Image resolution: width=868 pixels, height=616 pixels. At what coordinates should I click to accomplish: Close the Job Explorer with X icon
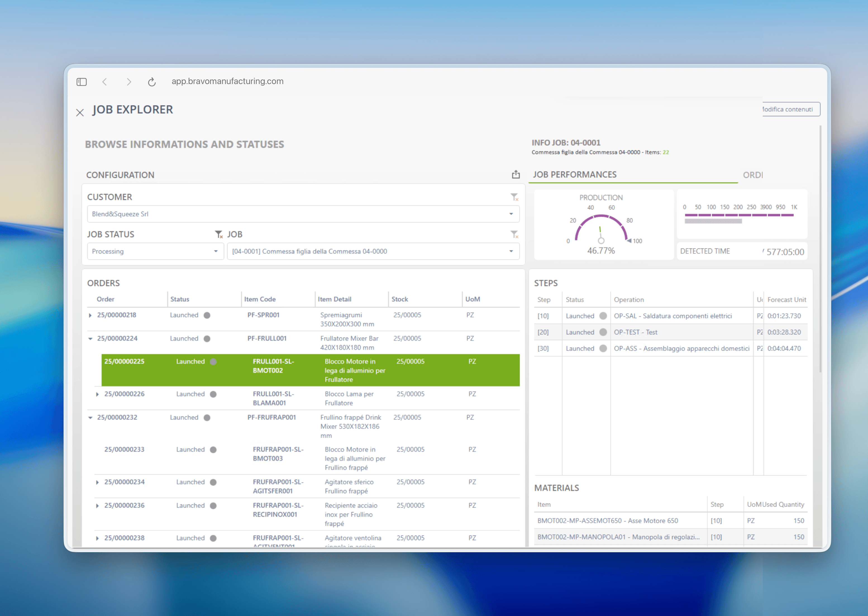tap(80, 113)
